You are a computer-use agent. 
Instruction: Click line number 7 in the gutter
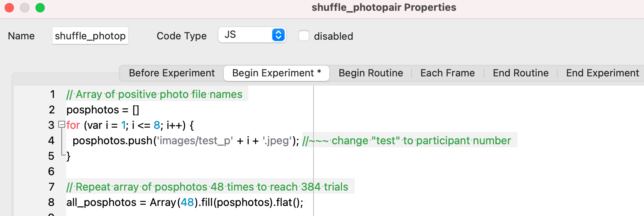pyautogui.click(x=52, y=187)
